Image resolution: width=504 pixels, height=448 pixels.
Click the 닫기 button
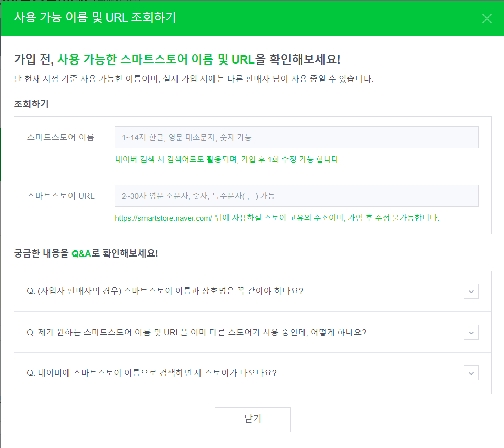253,419
